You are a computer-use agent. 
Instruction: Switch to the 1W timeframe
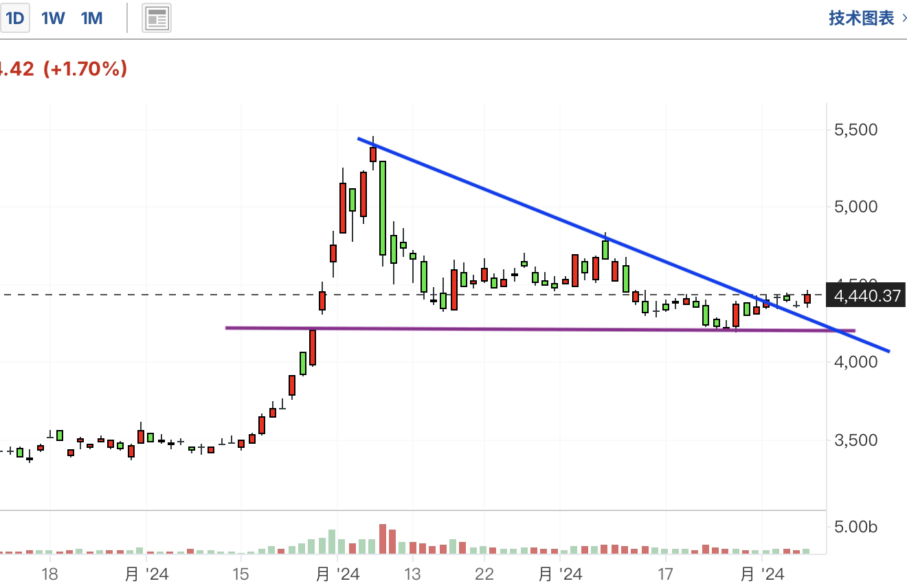pyautogui.click(x=53, y=19)
